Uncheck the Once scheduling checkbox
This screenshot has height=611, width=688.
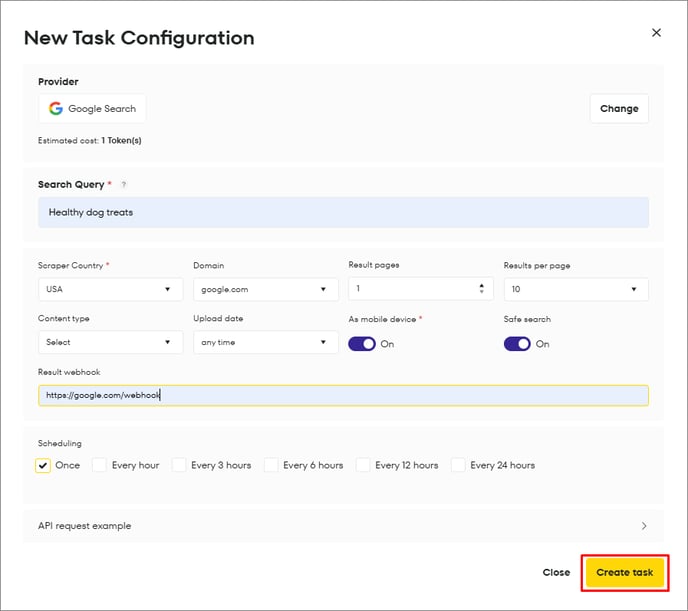coord(43,465)
